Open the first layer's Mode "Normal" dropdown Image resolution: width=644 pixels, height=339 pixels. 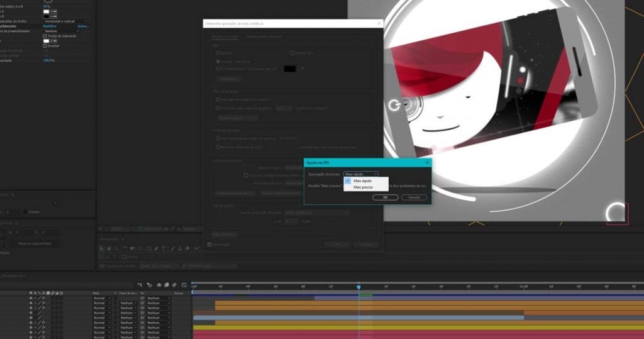click(x=102, y=298)
